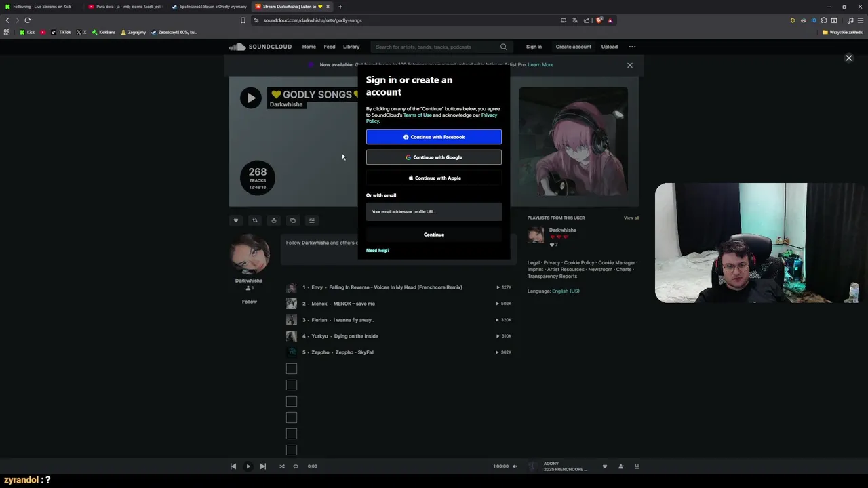Click the email address or profile URL field
868x488 pixels.
(x=434, y=211)
